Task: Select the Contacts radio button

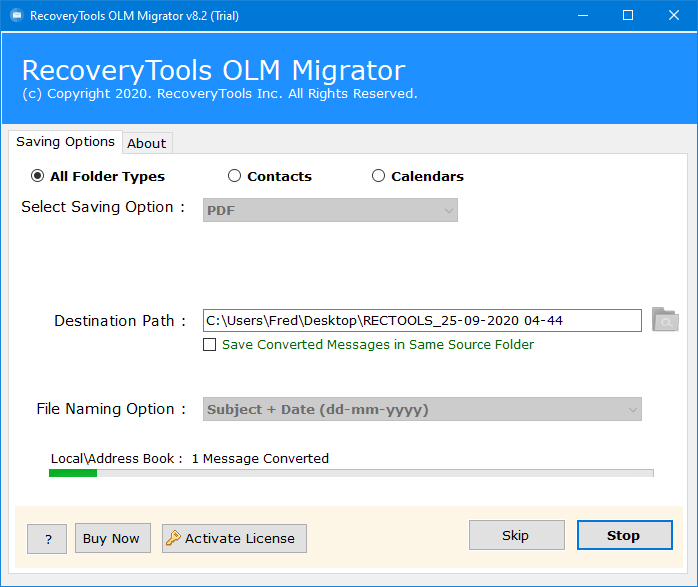Action: point(234,176)
